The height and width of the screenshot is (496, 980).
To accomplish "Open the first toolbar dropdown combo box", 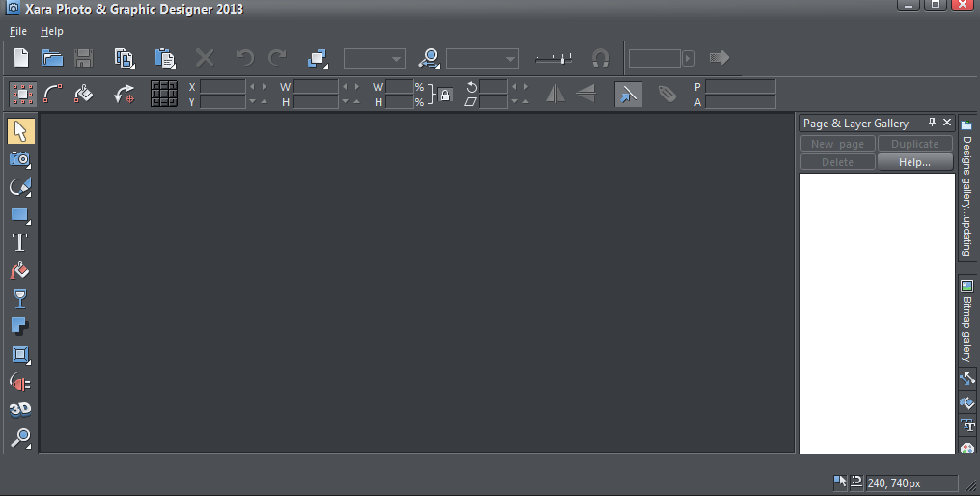I will [x=375, y=59].
